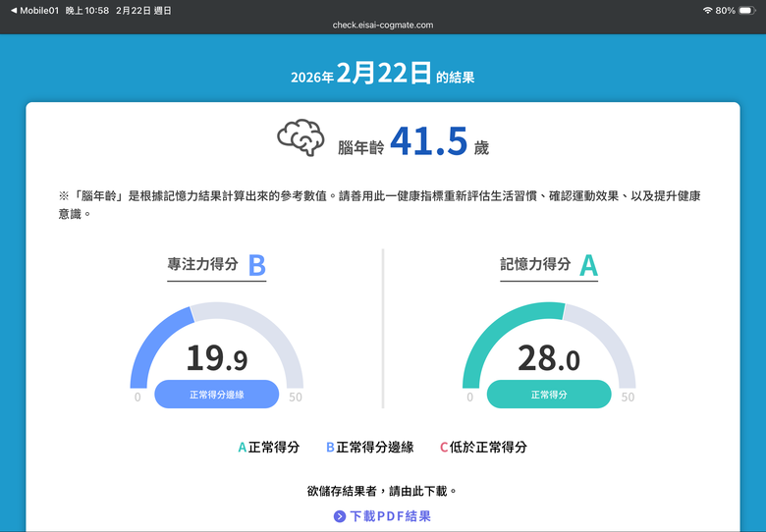Click the arrow icon beside 下載PDF結果
The height and width of the screenshot is (532, 766).
(x=340, y=516)
